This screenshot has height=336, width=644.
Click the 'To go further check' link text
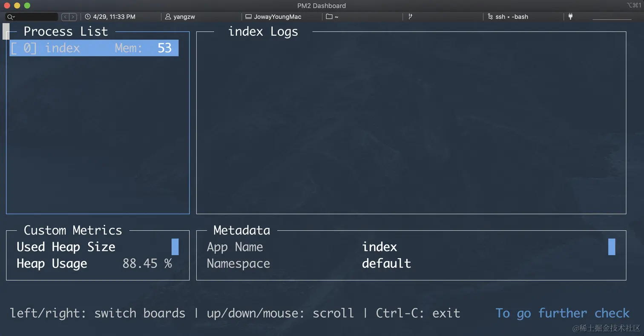(562, 313)
